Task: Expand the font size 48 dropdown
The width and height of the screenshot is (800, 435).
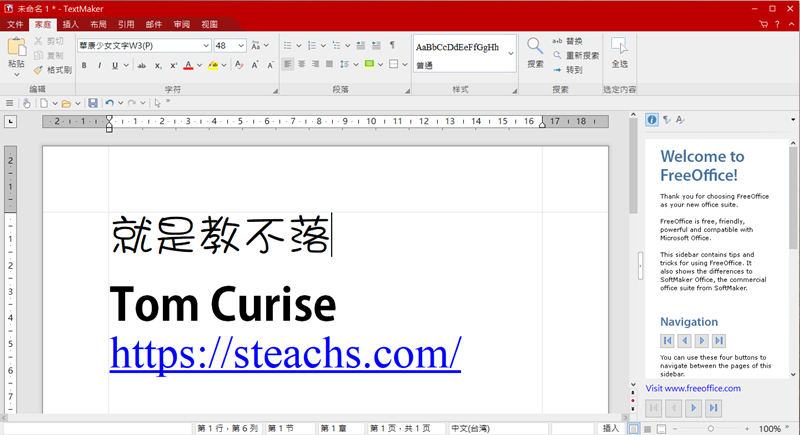Action: coord(241,46)
